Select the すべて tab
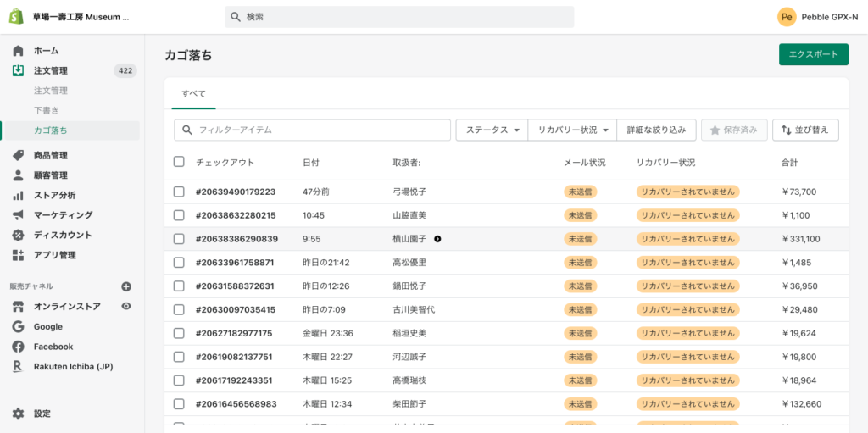The width and height of the screenshot is (868, 433). [x=193, y=93]
